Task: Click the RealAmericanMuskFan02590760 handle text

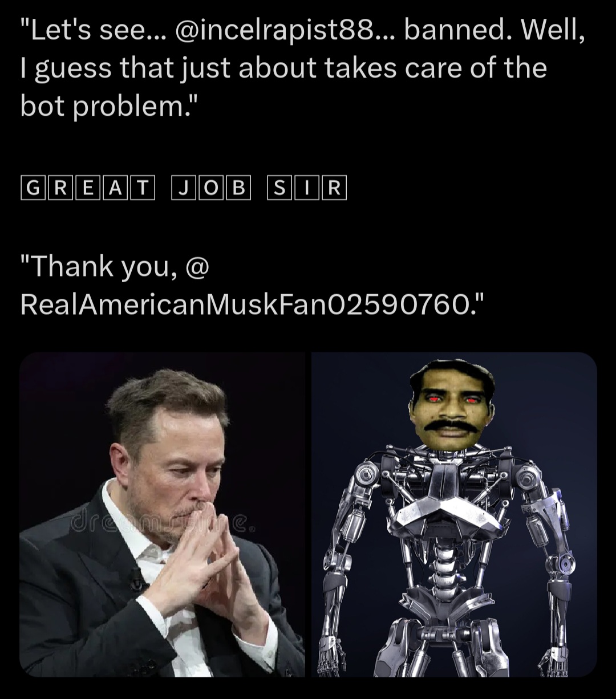Action: click(246, 304)
